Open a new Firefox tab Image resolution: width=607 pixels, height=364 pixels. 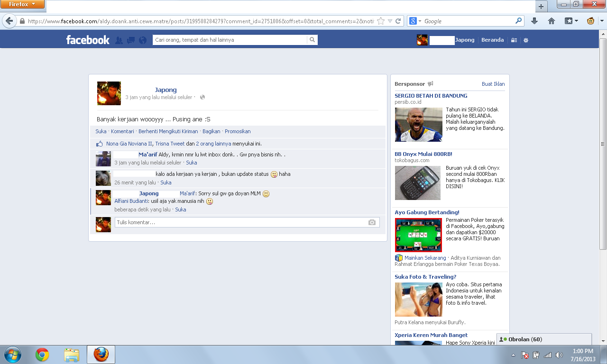(x=541, y=6)
